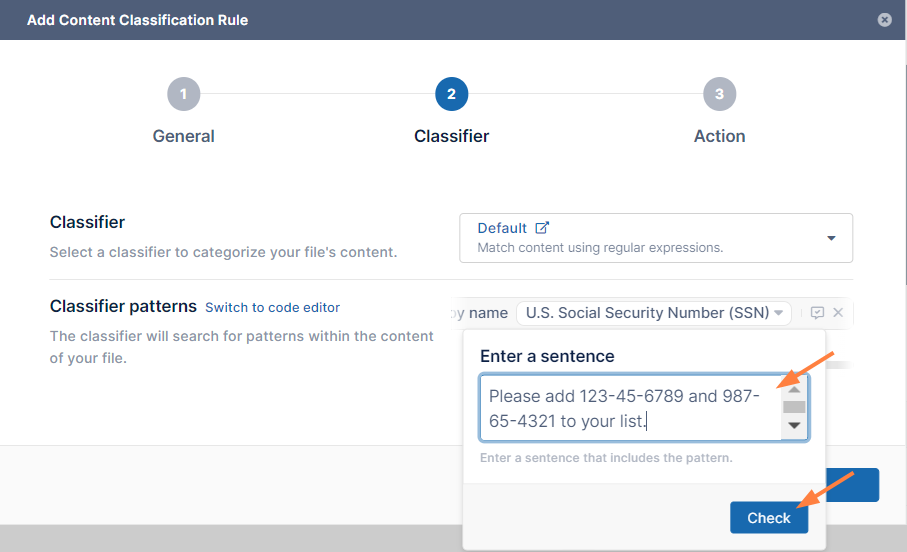907x552 pixels.
Task: Expand the Classifier dropdown caret
Action: [831, 238]
